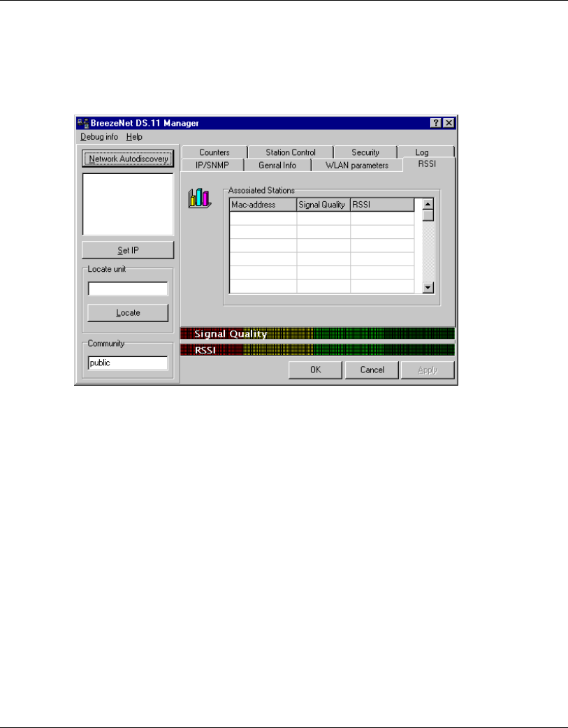This screenshot has width=568, height=728.
Task: Click the Cancel button
Action: [x=372, y=370]
